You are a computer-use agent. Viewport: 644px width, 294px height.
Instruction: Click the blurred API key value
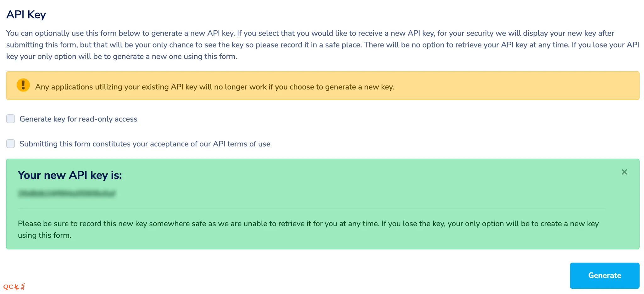67,193
